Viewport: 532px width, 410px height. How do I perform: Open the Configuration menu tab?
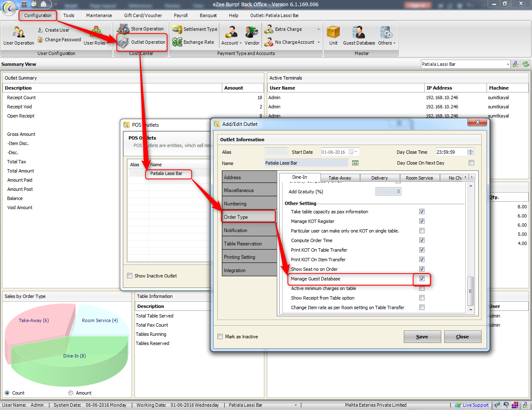(38, 15)
